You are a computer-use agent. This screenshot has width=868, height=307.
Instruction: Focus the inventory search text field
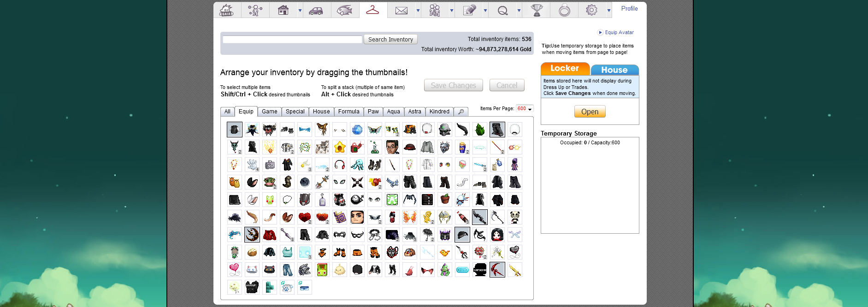click(292, 40)
